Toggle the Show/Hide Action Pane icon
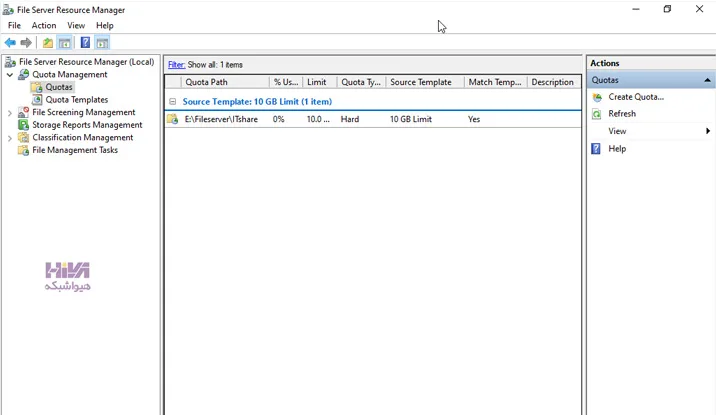 pos(102,43)
